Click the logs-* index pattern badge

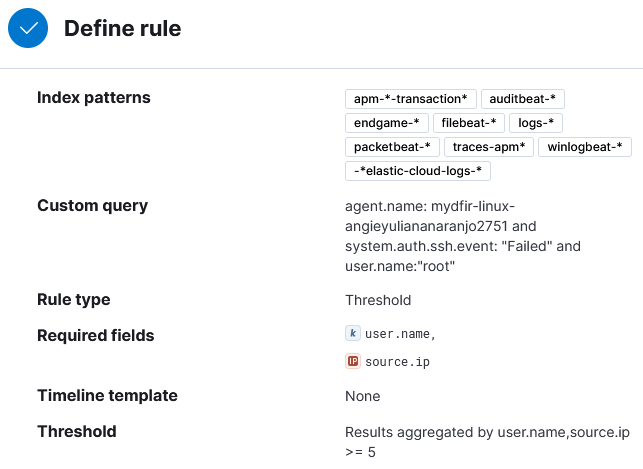(x=536, y=123)
